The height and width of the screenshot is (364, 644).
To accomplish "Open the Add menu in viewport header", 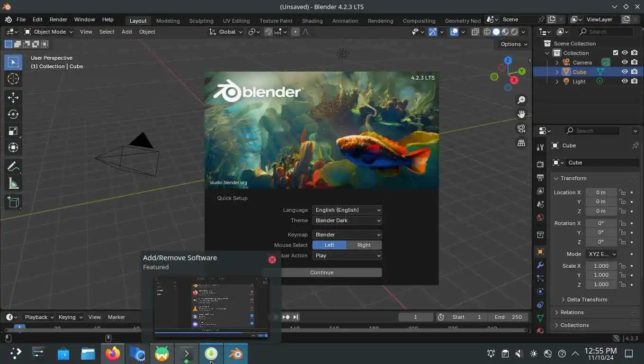I will coord(127,32).
